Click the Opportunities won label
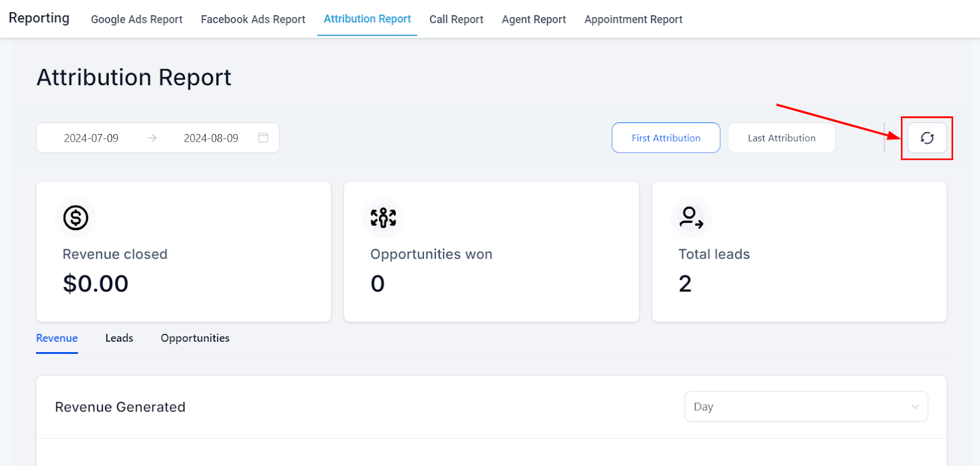This screenshot has width=980, height=466. click(x=431, y=254)
